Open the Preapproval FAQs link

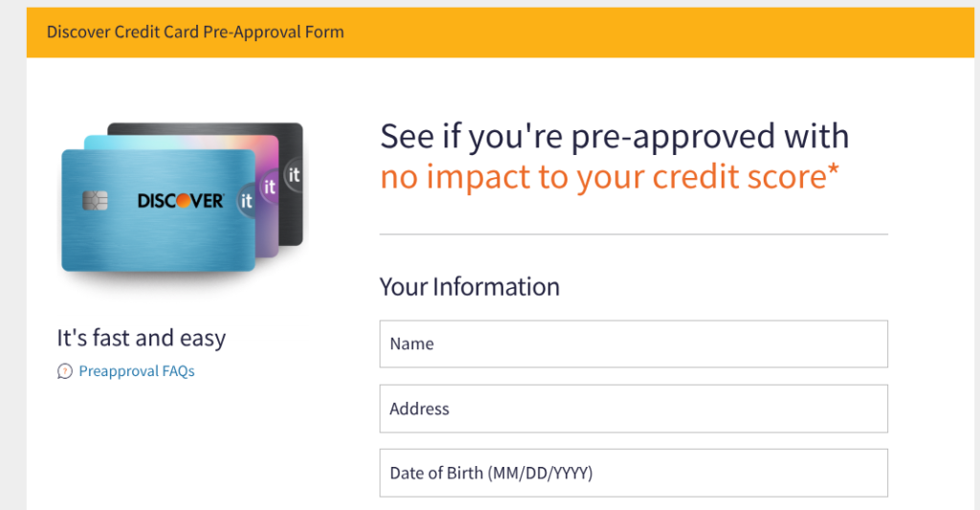tap(136, 371)
